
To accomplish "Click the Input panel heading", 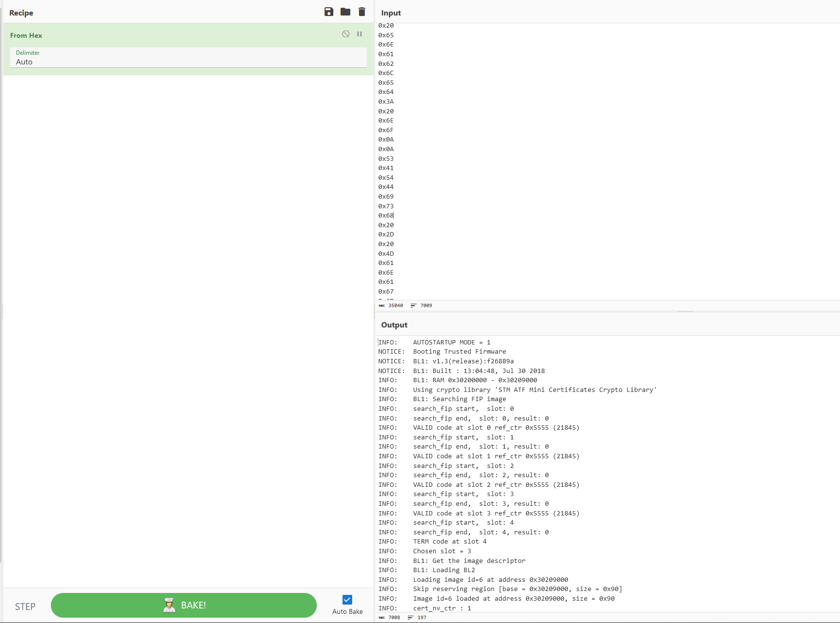I will [x=391, y=13].
